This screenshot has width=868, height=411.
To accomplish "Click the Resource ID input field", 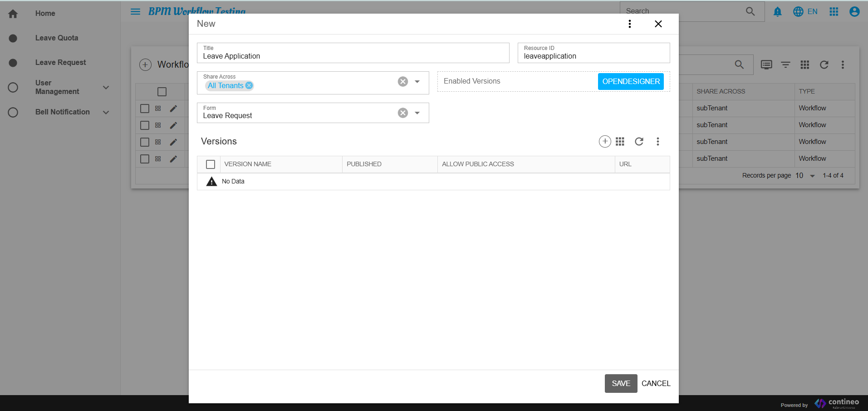I will pos(593,53).
